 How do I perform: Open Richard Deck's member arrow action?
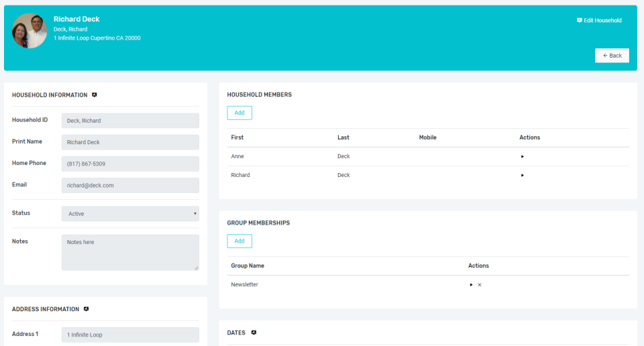coord(523,175)
